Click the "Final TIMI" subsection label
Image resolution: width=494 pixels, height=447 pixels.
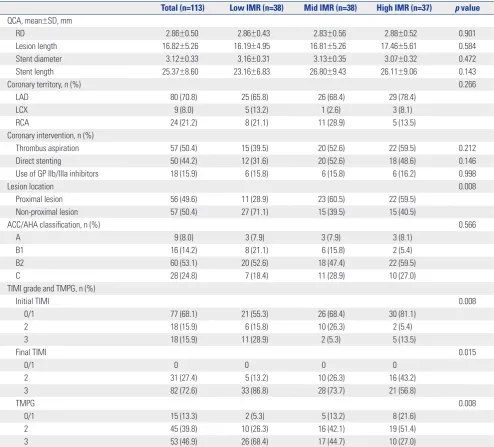31,352
